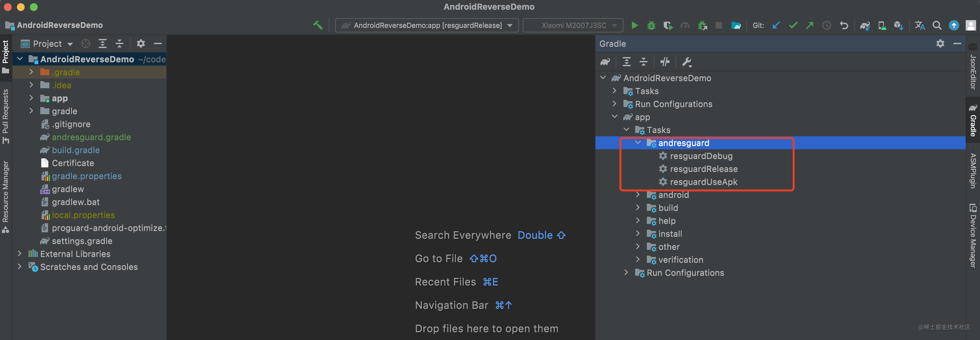Push commits with Git arrow icon
Viewport: 980px width, 340px height.
coord(810,25)
